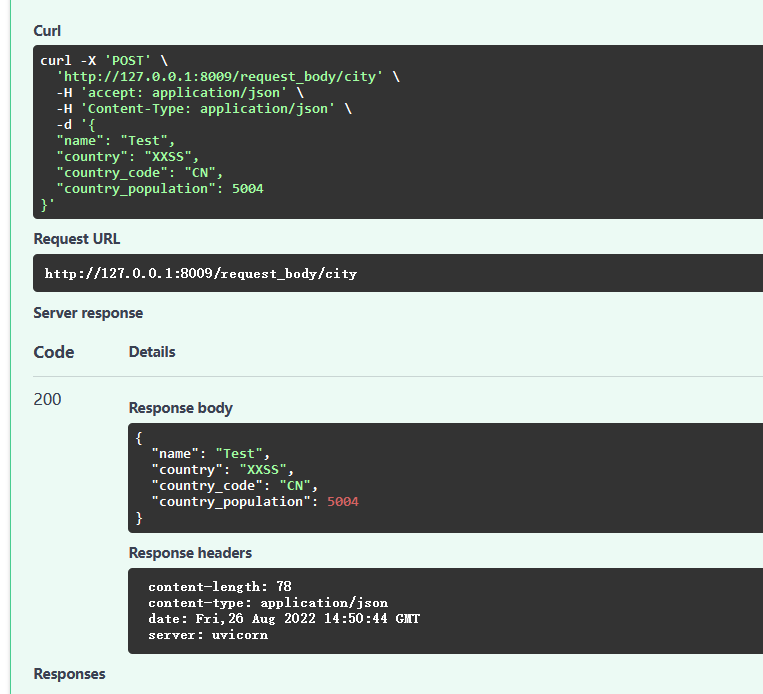Click "name": "Test" in curl command
Viewport: 763px width, 694px height.
[116, 141]
